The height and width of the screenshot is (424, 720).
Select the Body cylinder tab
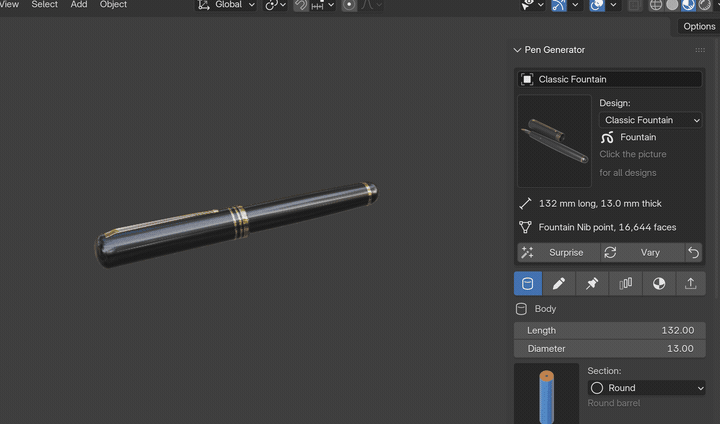(x=528, y=283)
